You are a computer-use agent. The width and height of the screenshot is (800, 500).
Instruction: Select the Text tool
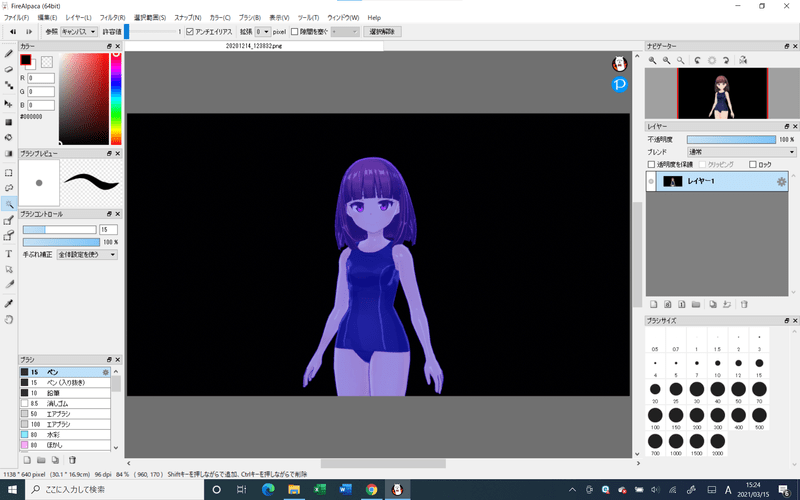tap(9, 253)
